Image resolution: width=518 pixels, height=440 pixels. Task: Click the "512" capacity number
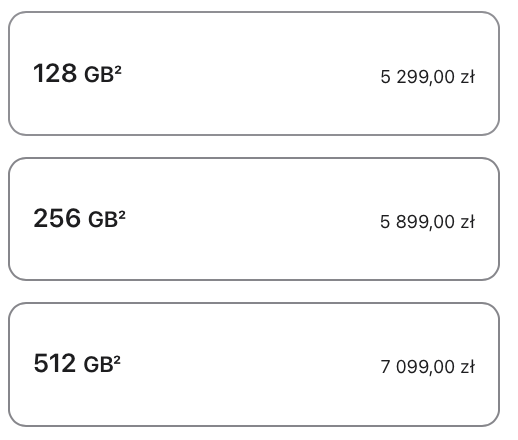pyautogui.click(x=55, y=363)
